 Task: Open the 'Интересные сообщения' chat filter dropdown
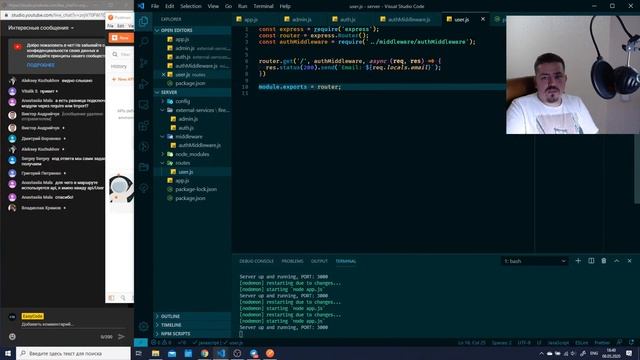(x=41, y=28)
